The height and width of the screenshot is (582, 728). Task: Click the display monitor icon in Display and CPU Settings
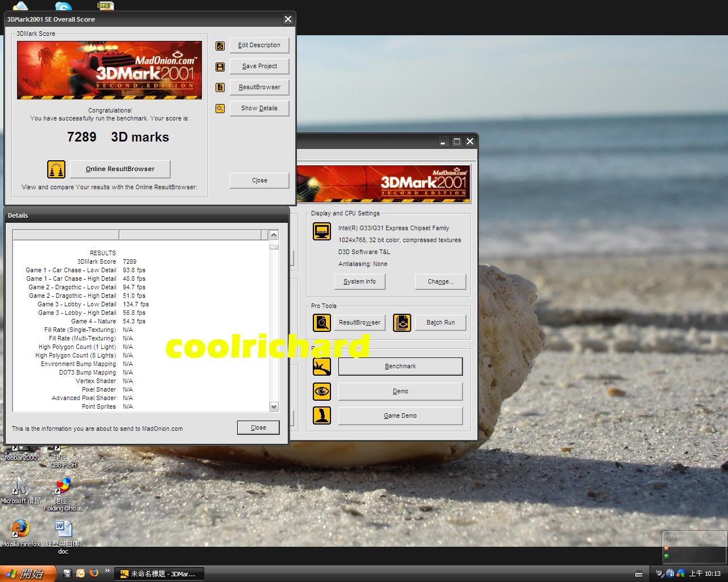pos(322,231)
